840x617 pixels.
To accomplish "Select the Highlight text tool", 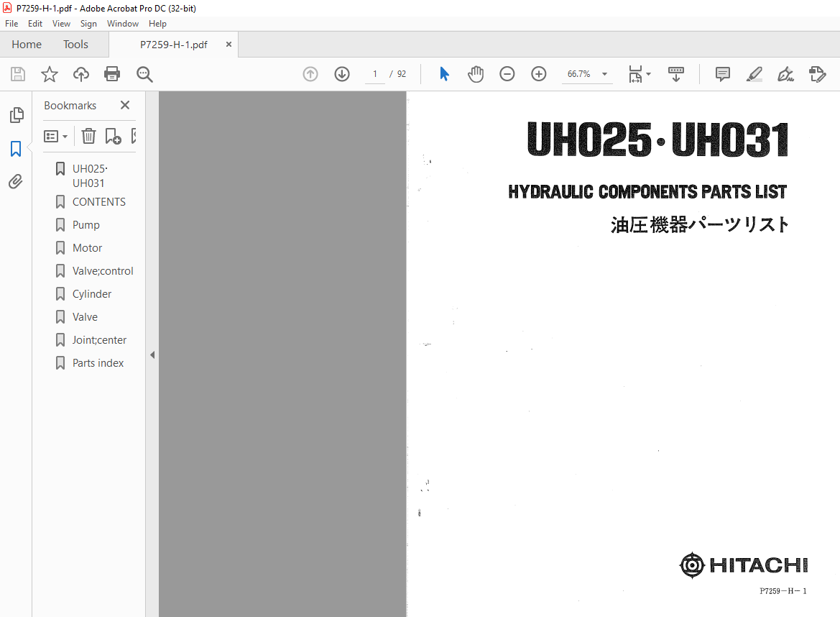I will tap(754, 74).
